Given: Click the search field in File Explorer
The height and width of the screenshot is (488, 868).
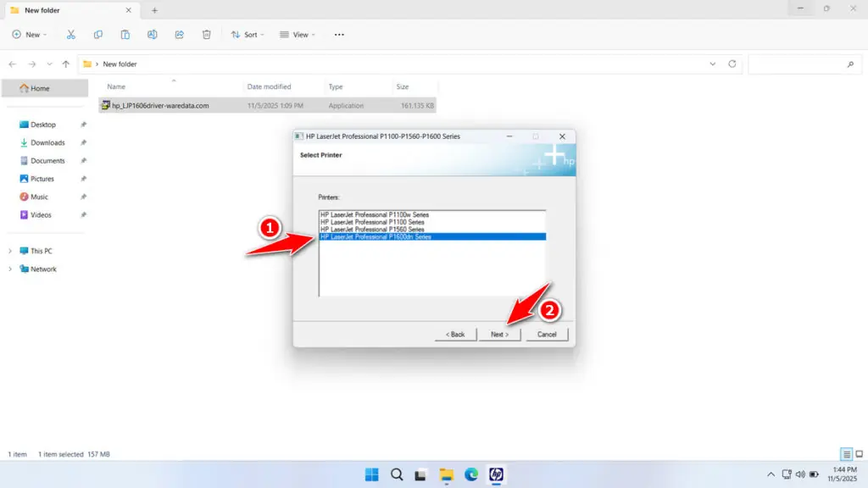Looking at the screenshot, I should click(804, 64).
